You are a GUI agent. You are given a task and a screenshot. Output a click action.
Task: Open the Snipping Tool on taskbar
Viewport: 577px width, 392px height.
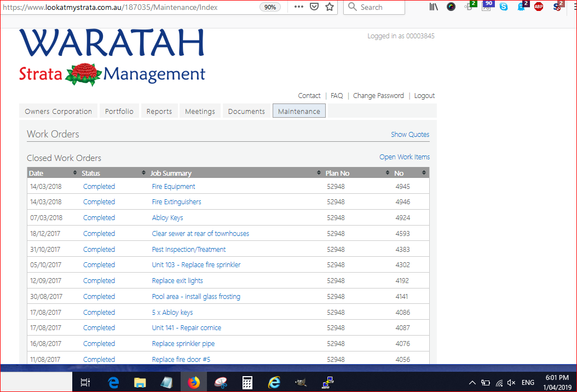click(x=221, y=383)
